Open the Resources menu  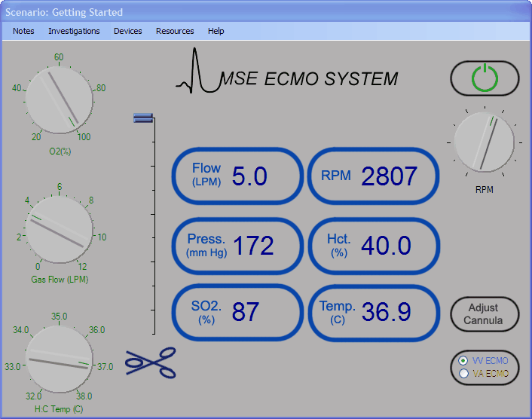[175, 31]
